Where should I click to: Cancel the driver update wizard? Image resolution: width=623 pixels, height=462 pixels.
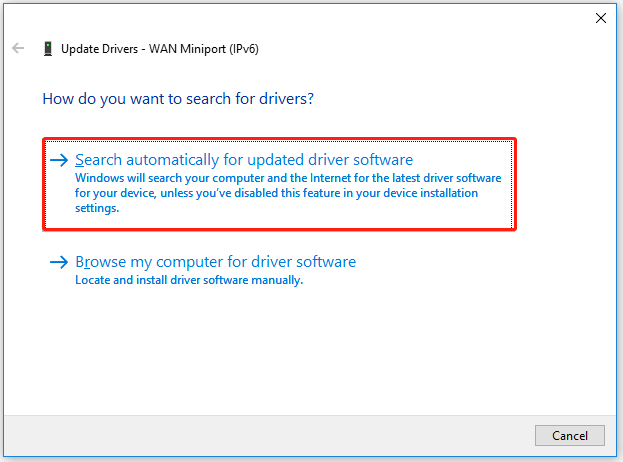click(x=570, y=436)
